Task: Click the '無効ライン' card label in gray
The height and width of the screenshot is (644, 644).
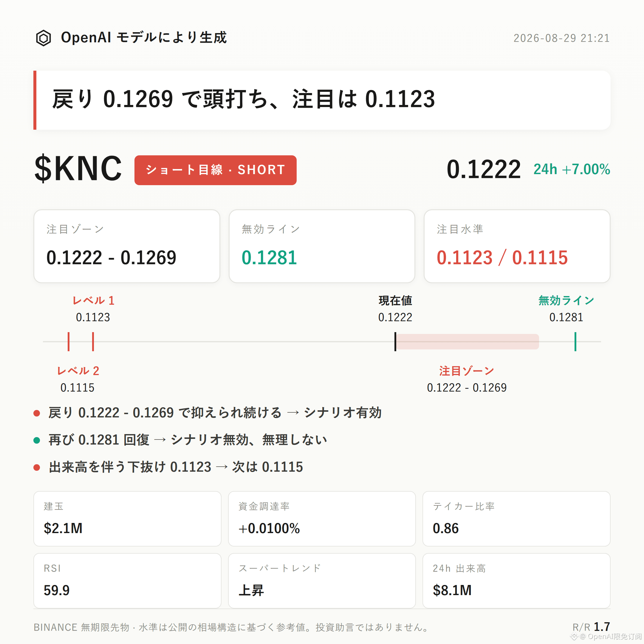Action: 271,229
